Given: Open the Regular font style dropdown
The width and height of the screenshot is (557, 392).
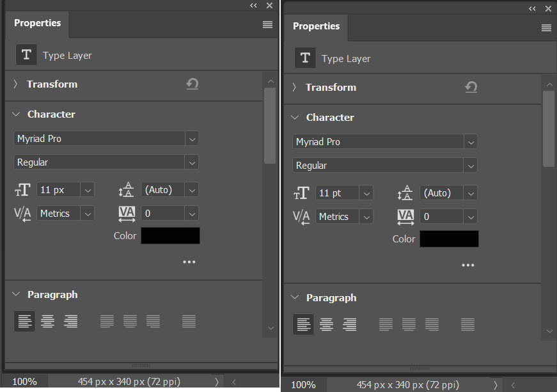Looking at the screenshot, I should tap(192, 162).
